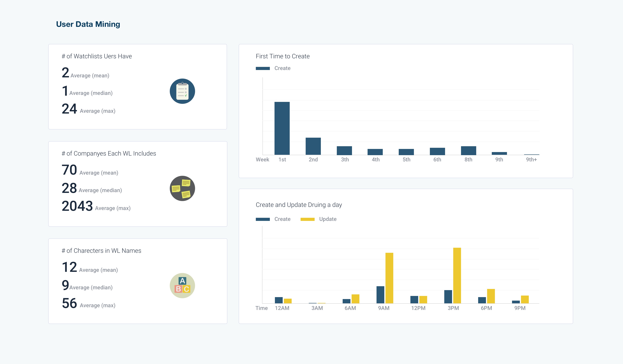Click the First Time to Create title
623x364 pixels.
(x=282, y=56)
